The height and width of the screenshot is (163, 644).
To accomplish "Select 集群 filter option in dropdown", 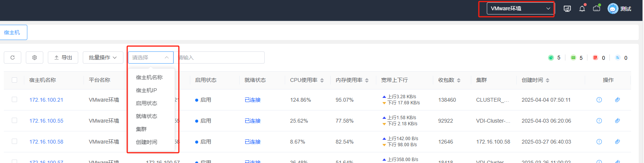I will [x=141, y=129].
